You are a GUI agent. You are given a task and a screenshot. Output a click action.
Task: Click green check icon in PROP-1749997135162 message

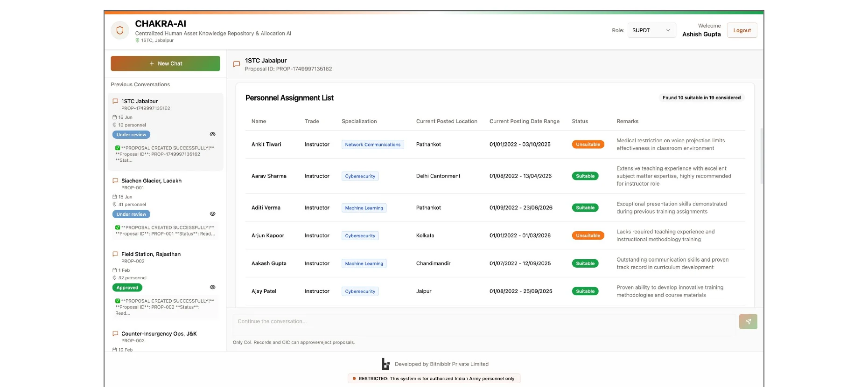tap(118, 148)
